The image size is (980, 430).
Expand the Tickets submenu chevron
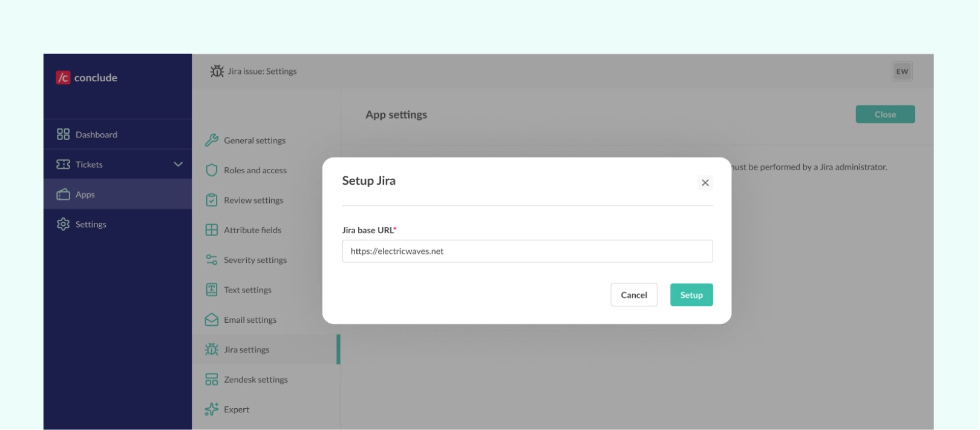178,164
